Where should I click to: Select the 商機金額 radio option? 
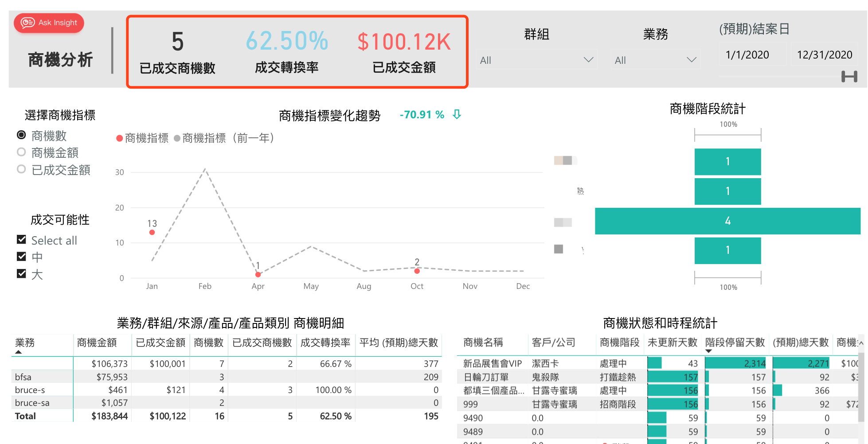pyautogui.click(x=21, y=152)
